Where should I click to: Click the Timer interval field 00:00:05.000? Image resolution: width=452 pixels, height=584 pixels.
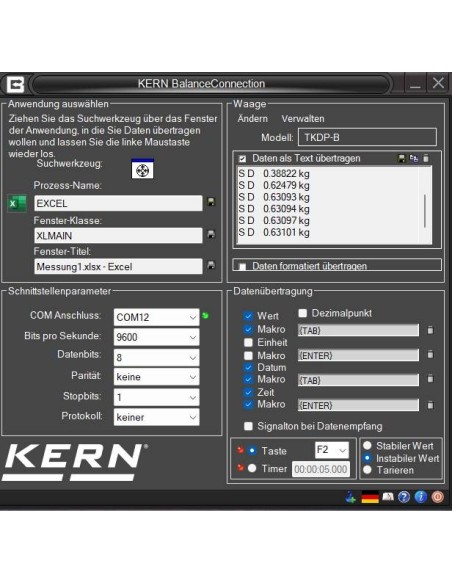(321, 469)
